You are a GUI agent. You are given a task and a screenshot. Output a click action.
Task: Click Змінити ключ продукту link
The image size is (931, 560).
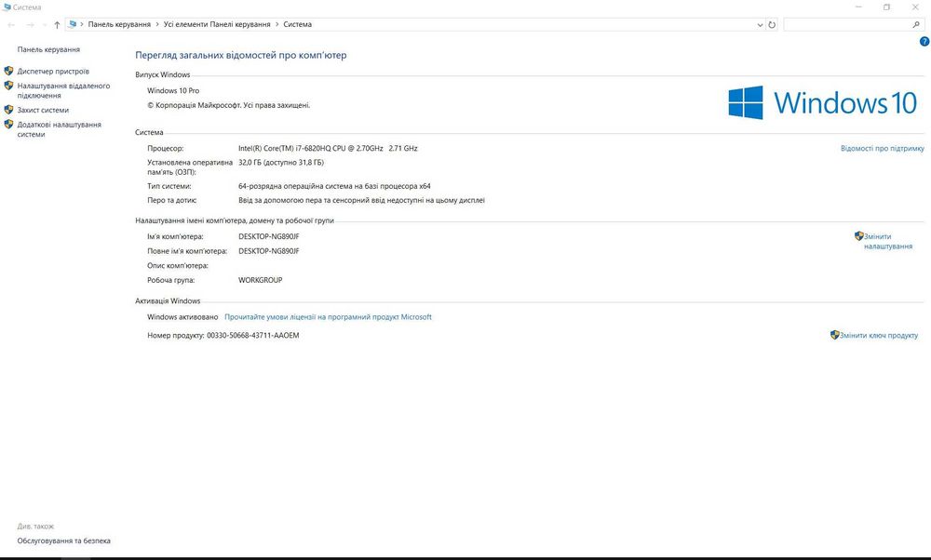click(879, 335)
